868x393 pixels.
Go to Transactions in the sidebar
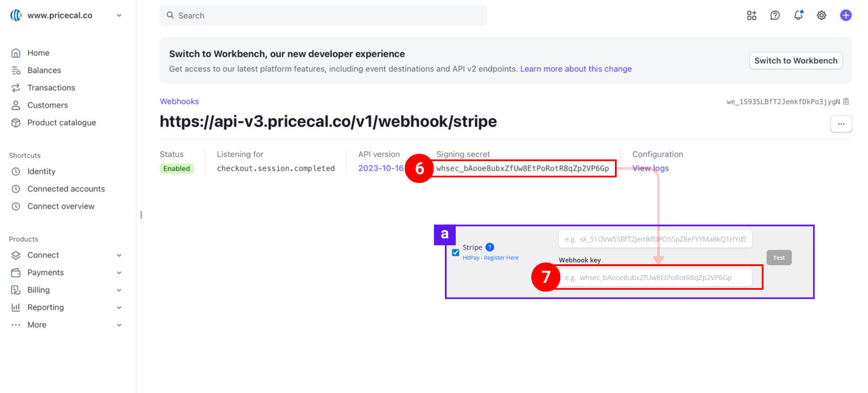51,88
